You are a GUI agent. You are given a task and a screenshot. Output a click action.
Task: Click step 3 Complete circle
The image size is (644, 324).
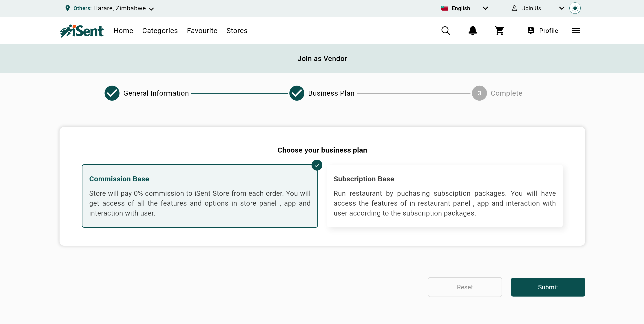[479, 93]
